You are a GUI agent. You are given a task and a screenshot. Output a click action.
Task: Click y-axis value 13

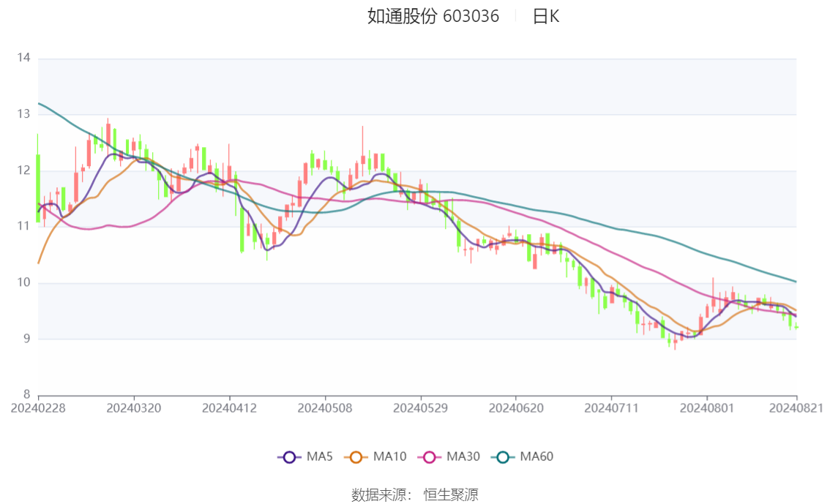pyautogui.click(x=24, y=113)
